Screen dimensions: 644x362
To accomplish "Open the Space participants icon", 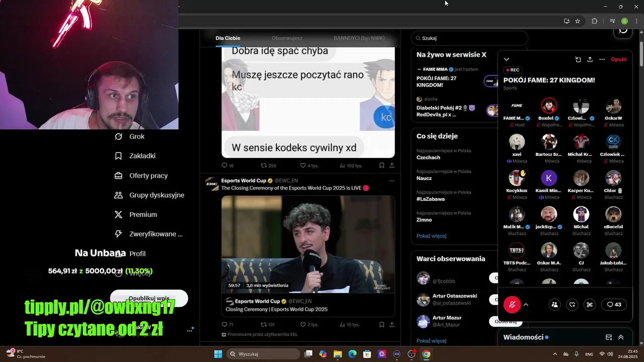I will 554,304.
